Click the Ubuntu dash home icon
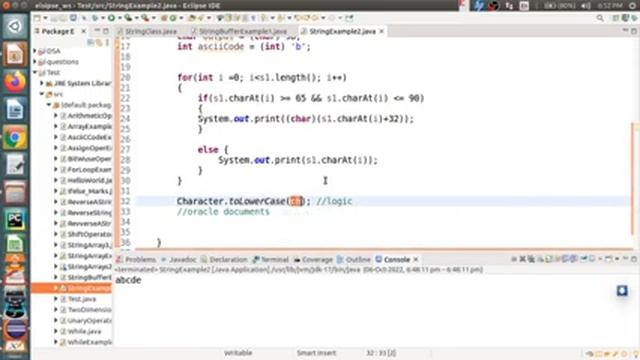Image resolution: width=640 pixels, height=360 pixels. click(x=15, y=27)
